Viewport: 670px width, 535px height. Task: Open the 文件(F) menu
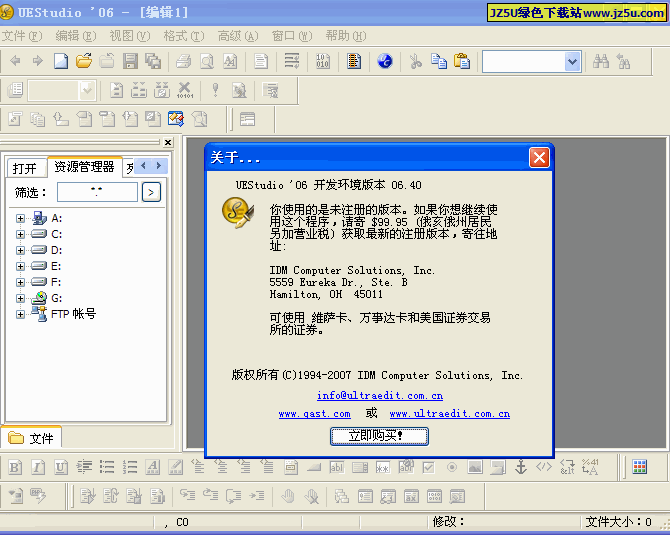point(22,36)
